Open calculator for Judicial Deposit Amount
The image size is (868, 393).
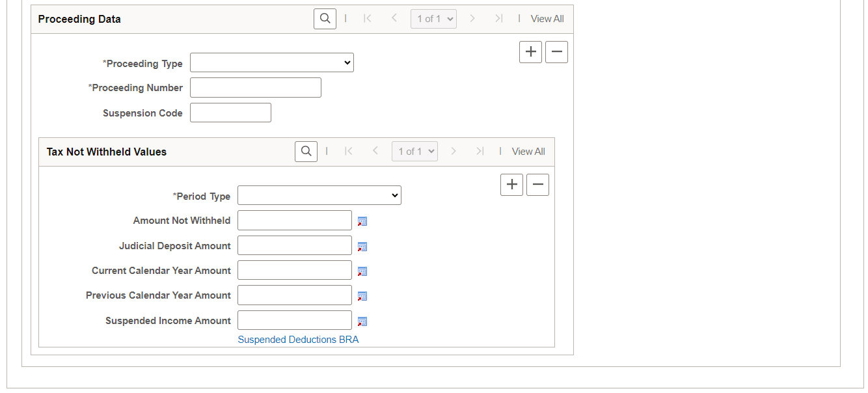click(x=362, y=247)
